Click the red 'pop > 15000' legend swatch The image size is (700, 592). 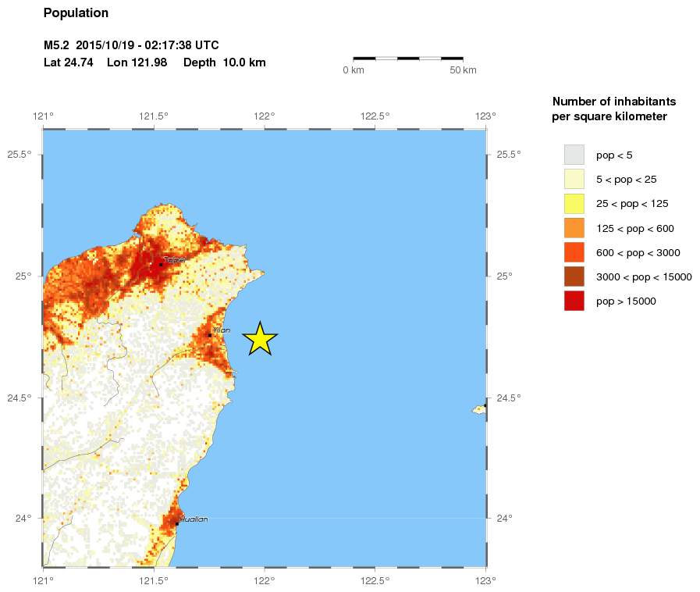point(574,301)
